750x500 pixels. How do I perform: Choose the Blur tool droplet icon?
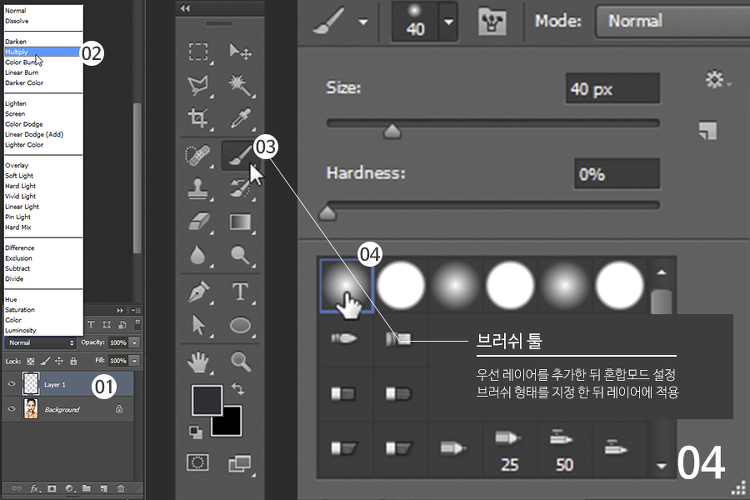(x=198, y=255)
